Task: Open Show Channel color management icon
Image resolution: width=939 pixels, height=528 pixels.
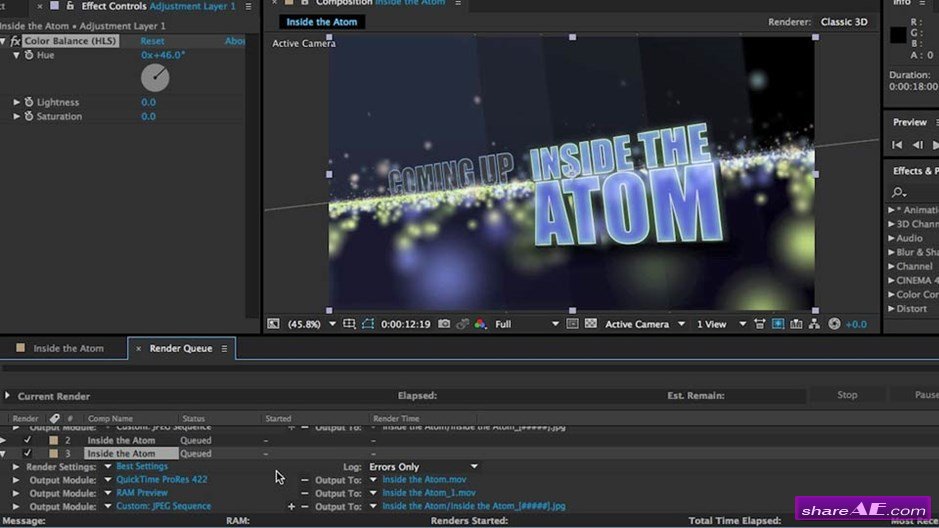Action: point(480,324)
